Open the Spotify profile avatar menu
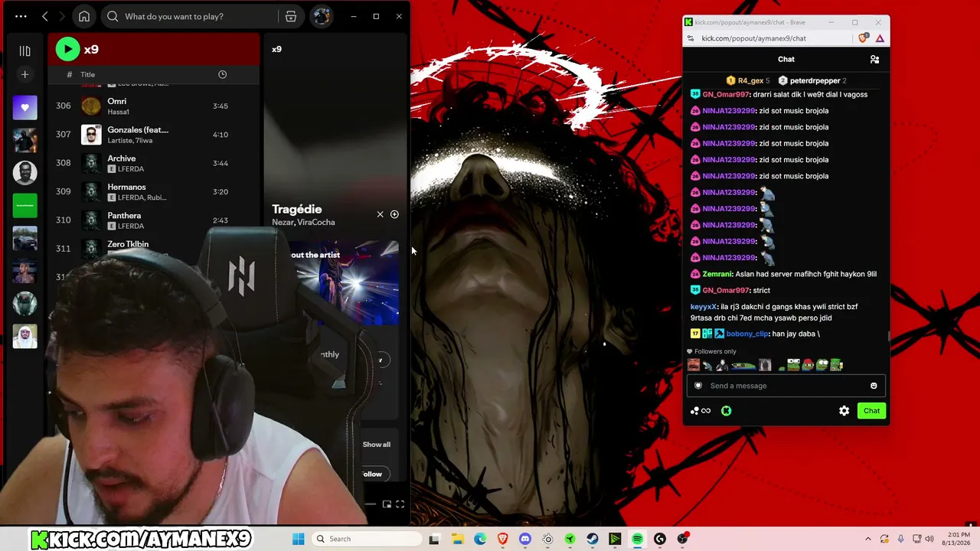Viewport: 980px width, 551px height. click(322, 16)
